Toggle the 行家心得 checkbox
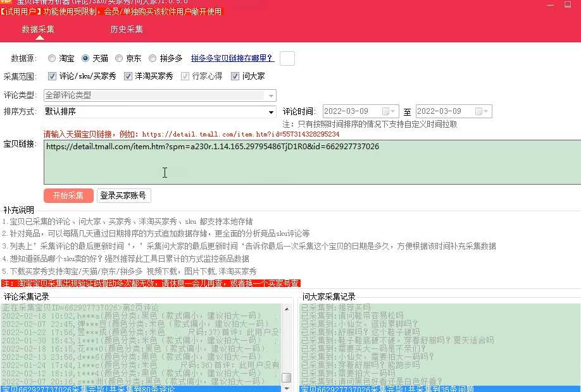 coord(185,77)
